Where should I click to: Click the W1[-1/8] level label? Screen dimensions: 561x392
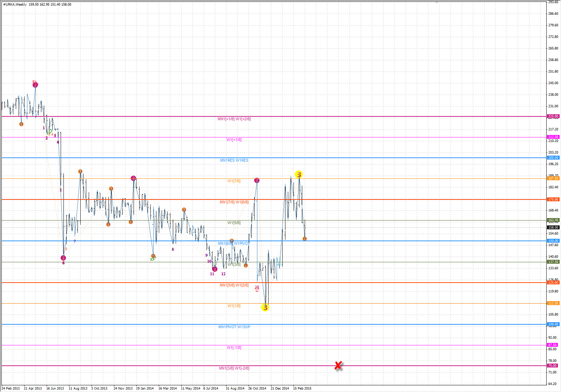tap(234, 347)
